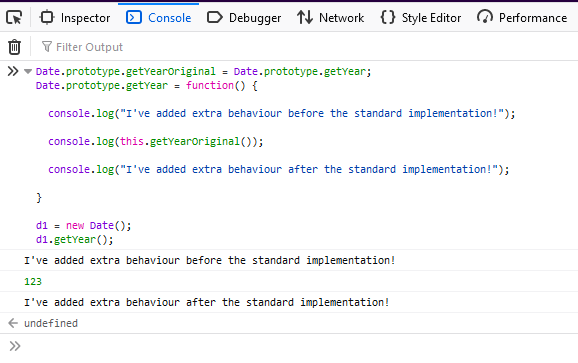Activate the element picker icon
The image size is (578, 363).
point(14,18)
